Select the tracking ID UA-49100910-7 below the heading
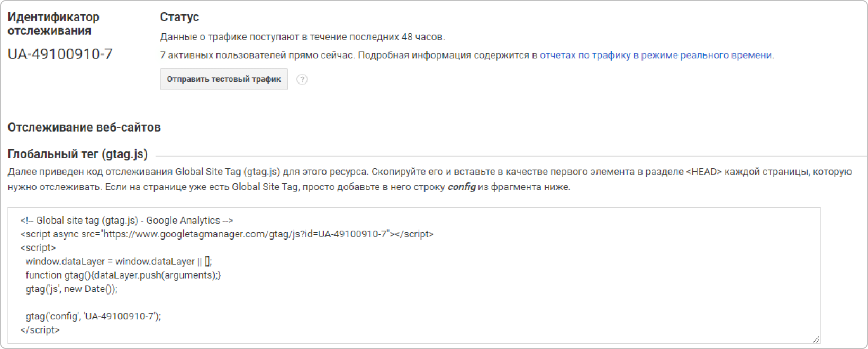868x349 pixels. pos(60,54)
